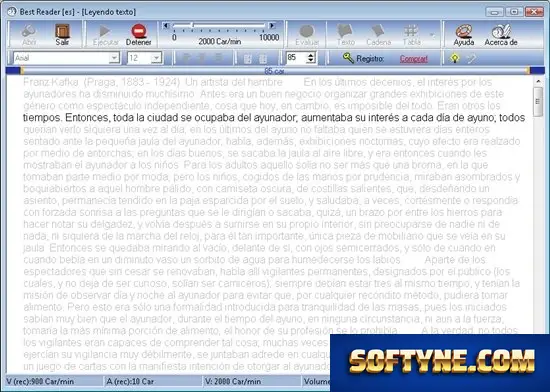550x392 pixels.
Task: Open the Acerca de about icon
Action: coord(501,31)
